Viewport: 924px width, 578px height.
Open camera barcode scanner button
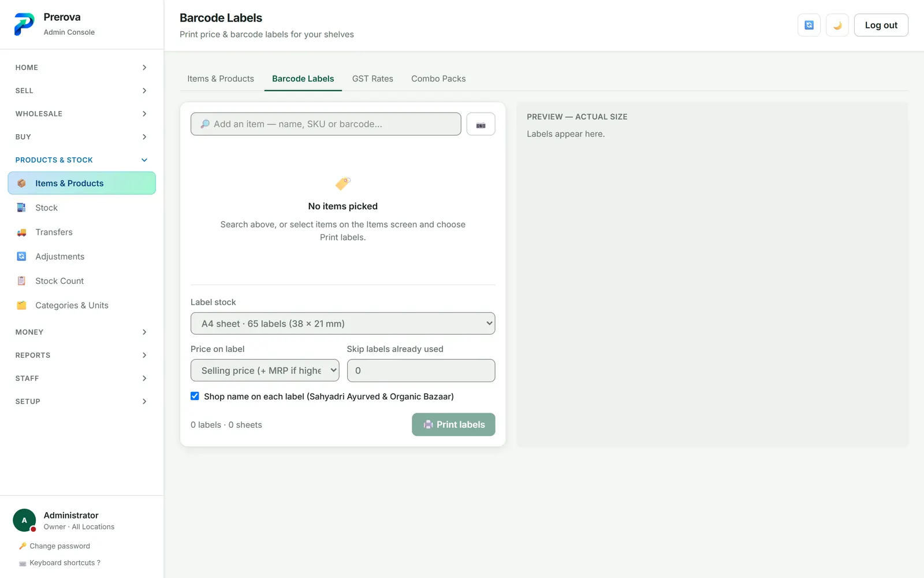pos(480,124)
